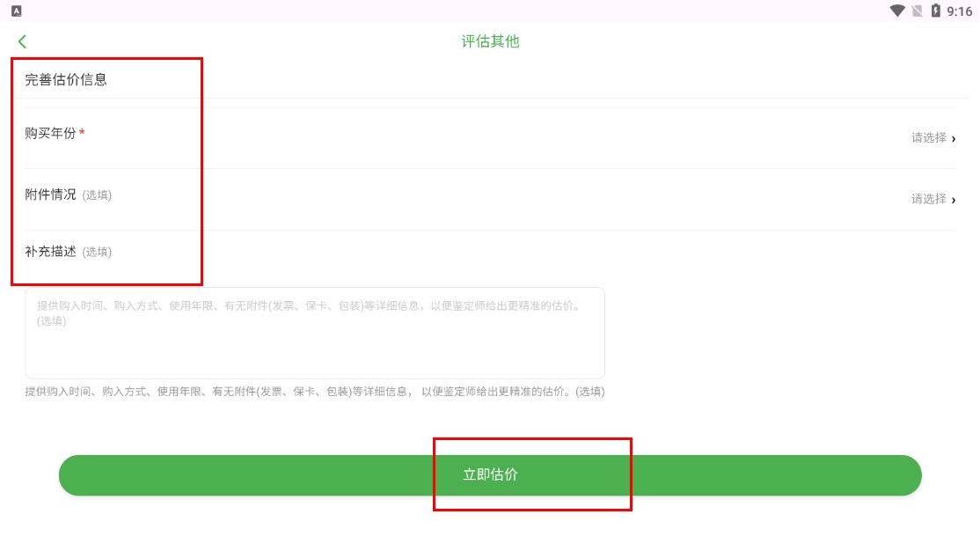Tap the (选填) tag next to 附件情况
The image size is (980, 551).
click(x=97, y=195)
